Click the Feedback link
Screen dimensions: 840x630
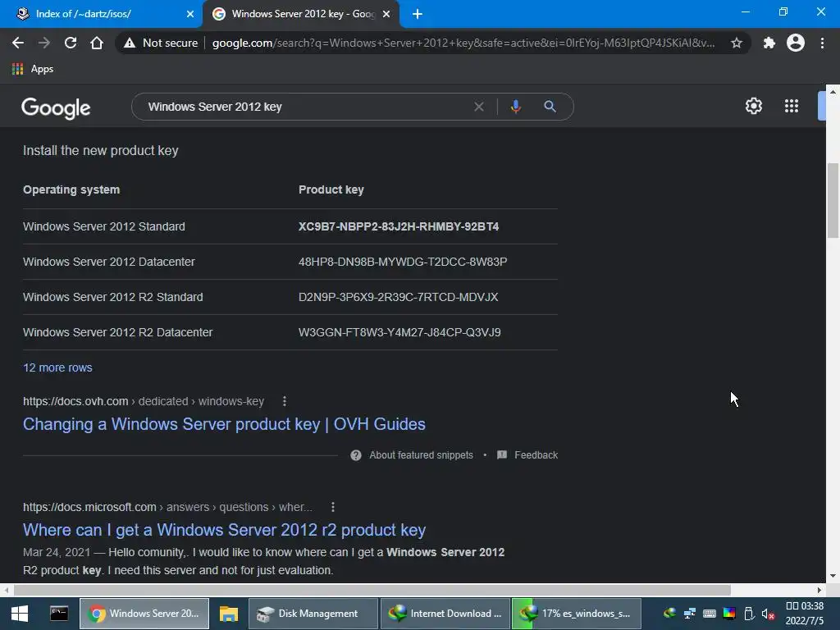click(x=536, y=455)
